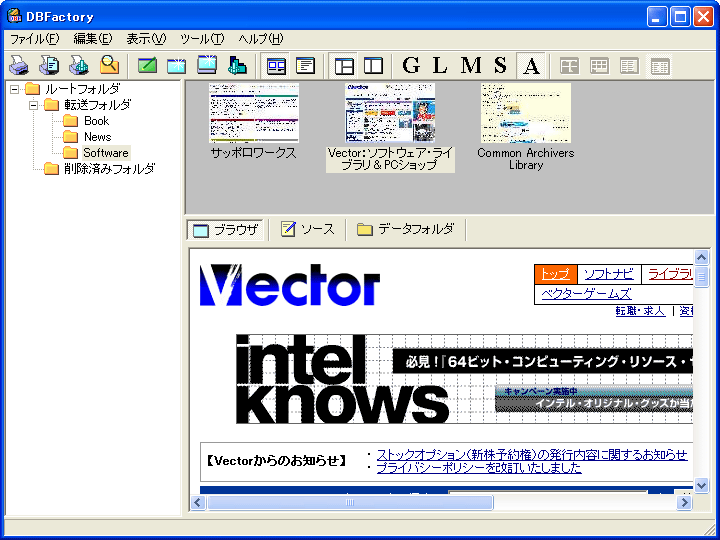Switch to the ソース tab
This screenshot has width=720, height=540.
(308, 229)
